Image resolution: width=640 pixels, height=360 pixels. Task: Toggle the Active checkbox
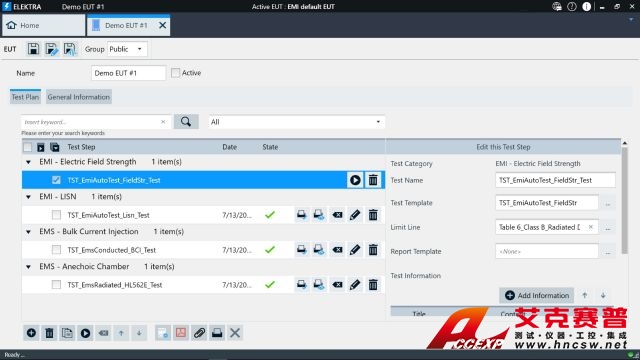pyautogui.click(x=176, y=73)
